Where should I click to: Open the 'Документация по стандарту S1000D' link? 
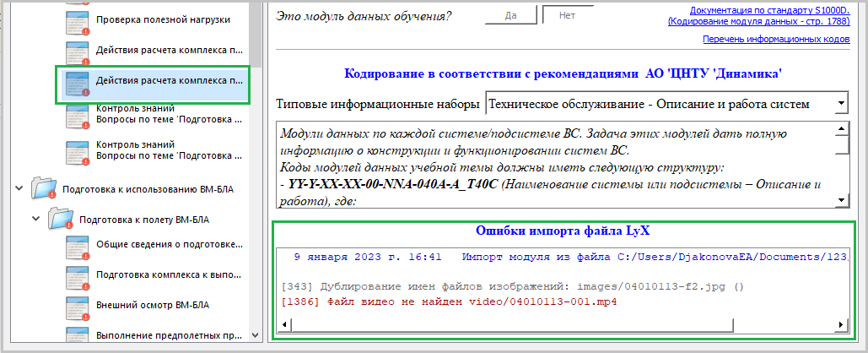pyautogui.click(x=769, y=8)
